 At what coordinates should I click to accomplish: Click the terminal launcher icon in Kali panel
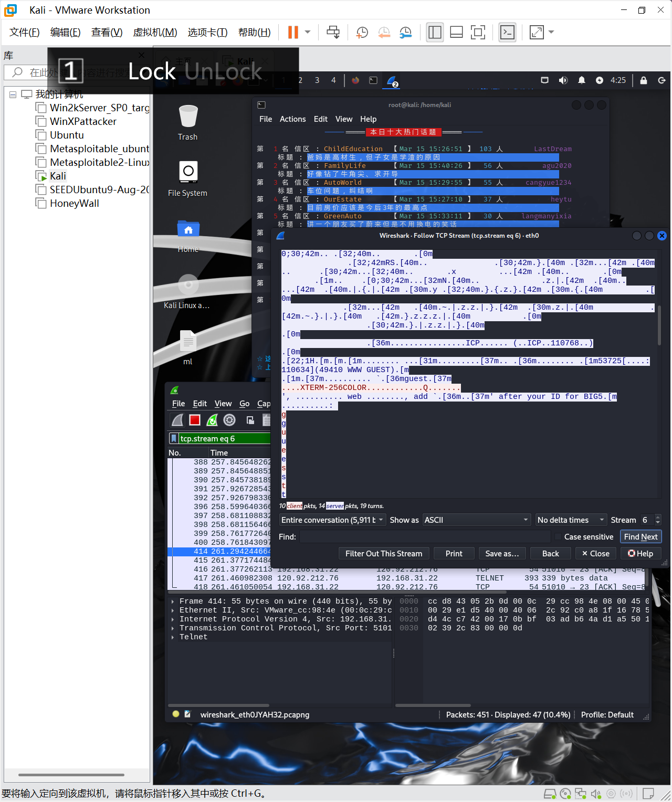point(373,80)
